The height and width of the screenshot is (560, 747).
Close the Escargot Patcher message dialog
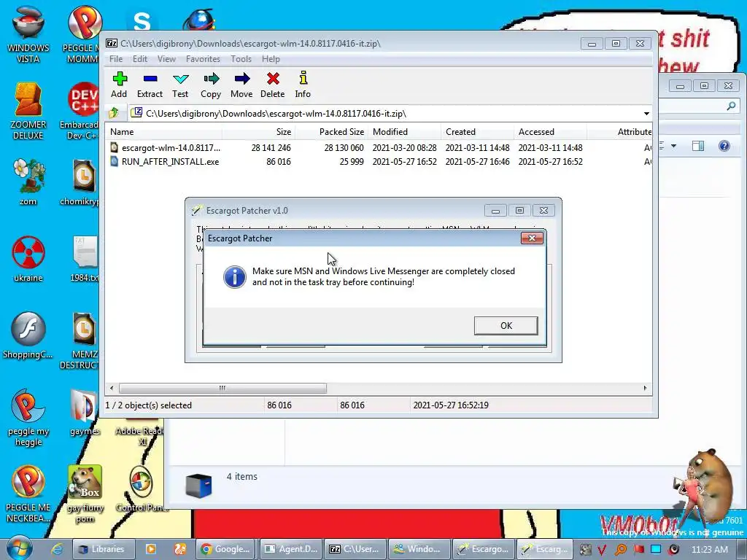click(x=532, y=238)
